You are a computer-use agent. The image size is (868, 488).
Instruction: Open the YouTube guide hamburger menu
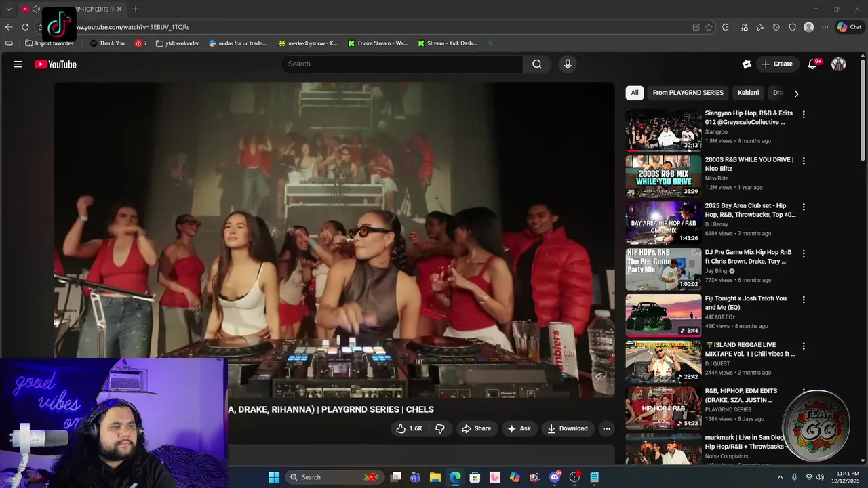tap(18, 64)
